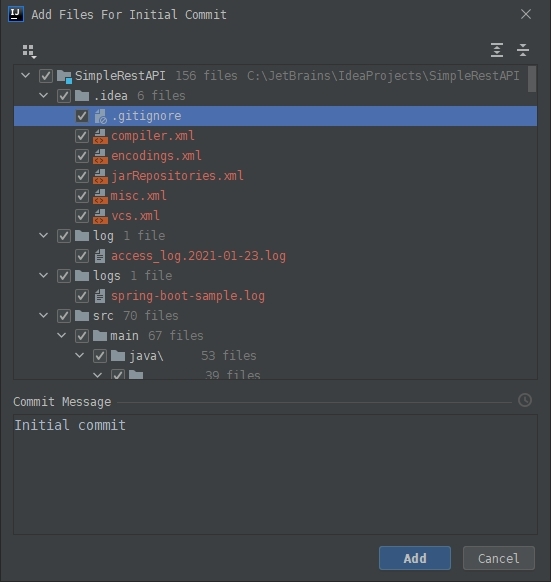Click the misc.xml file icon
The height and width of the screenshot is (582, 551).
tap(100, 196)
